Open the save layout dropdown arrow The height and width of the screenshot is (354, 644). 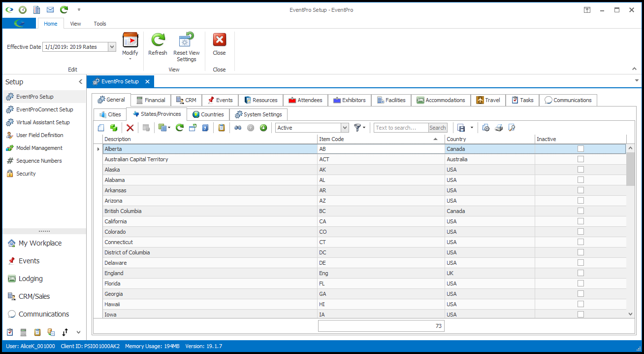click(472, 128)
